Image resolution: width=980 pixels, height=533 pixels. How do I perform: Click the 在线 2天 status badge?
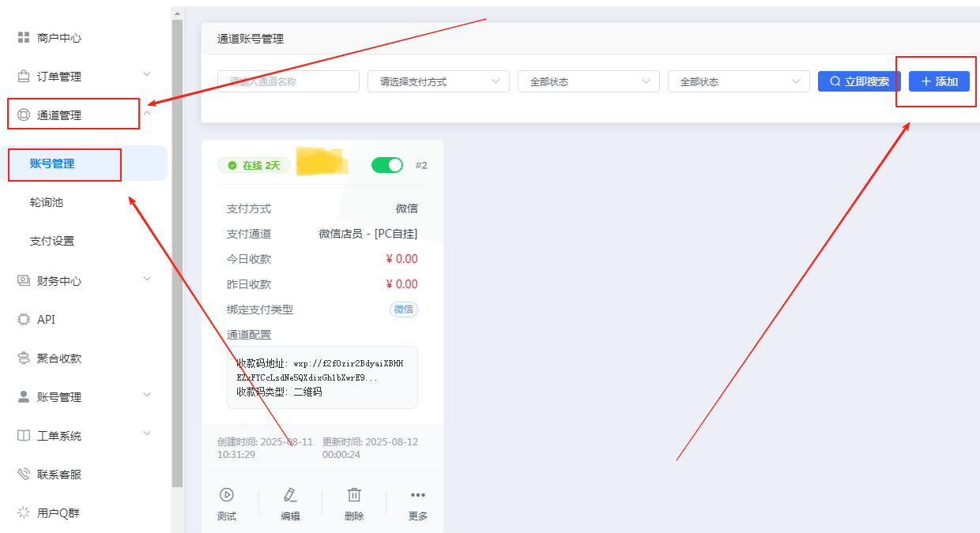click(254, 166)
